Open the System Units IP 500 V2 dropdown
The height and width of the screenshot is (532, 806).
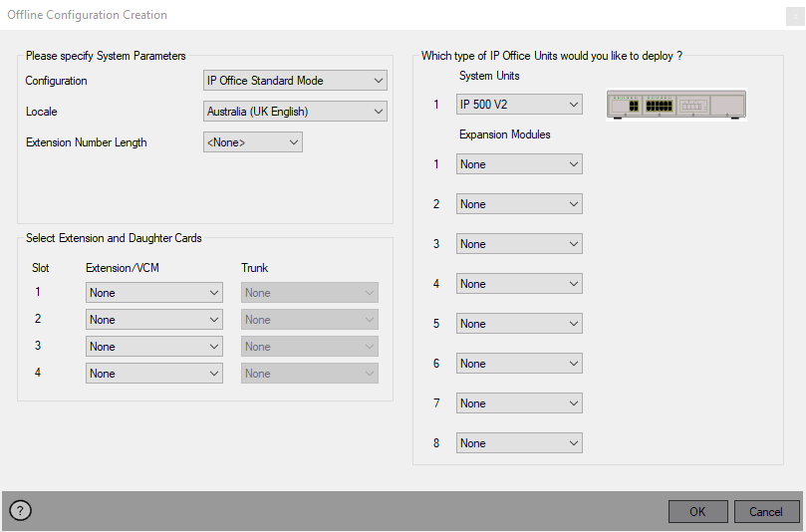tap(519, 105)
